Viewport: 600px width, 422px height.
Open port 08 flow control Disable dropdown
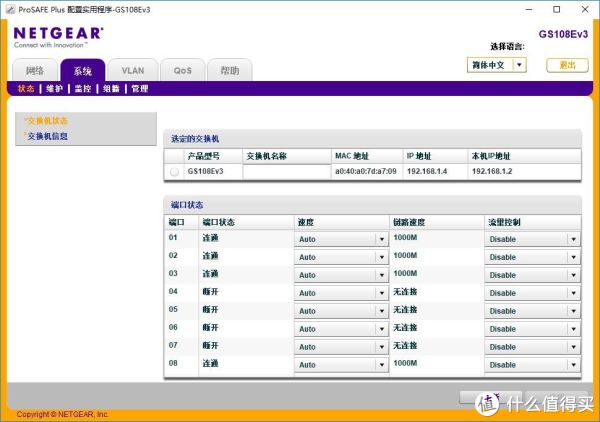click(532, 365)
